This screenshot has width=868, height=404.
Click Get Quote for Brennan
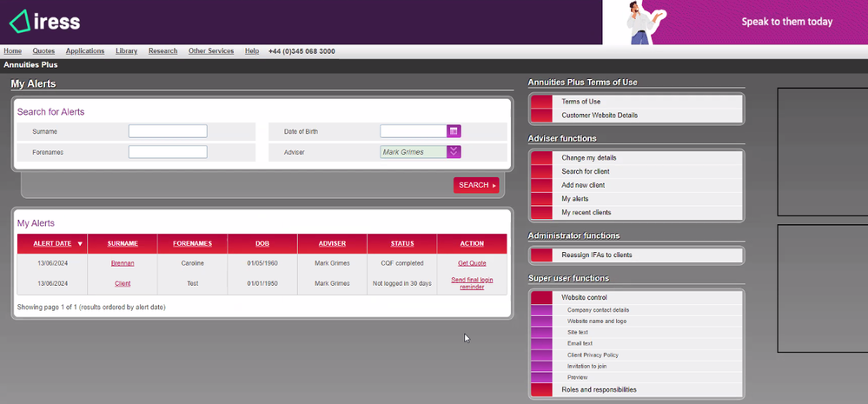(472, 263)
